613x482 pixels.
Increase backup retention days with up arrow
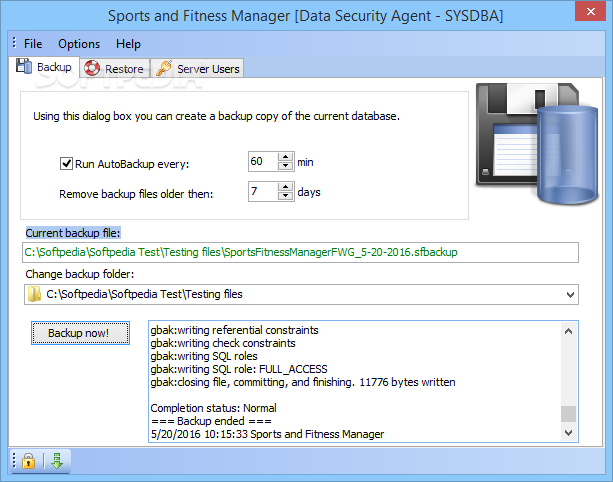[x=286, y=186]
